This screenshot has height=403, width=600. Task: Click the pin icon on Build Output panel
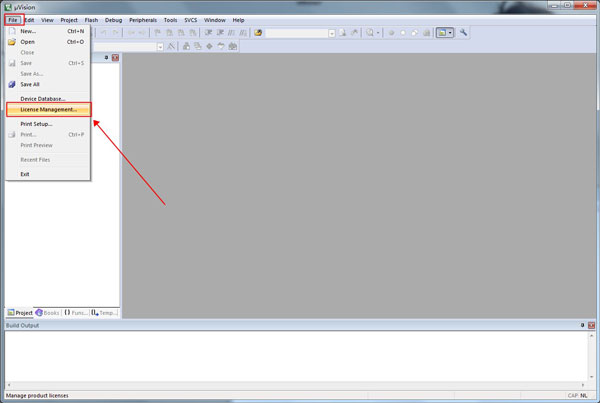(580, 326)
